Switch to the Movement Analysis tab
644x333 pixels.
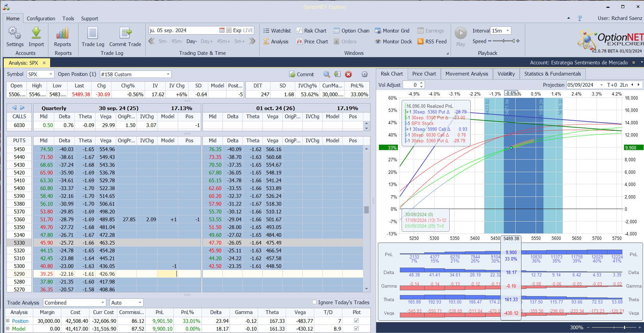coord(467,74)
